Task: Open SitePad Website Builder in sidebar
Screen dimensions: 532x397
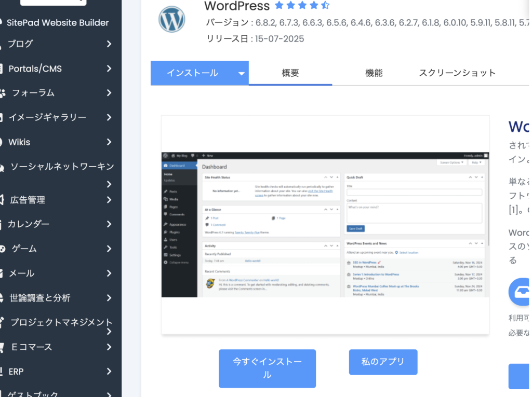Action: pyautogui.click(x=58, y=23)
